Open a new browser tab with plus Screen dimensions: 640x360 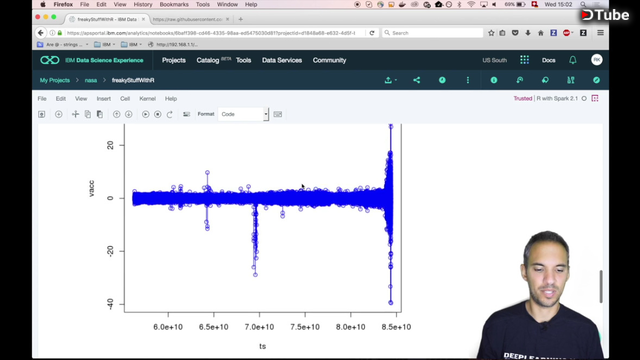click(240, 19)
